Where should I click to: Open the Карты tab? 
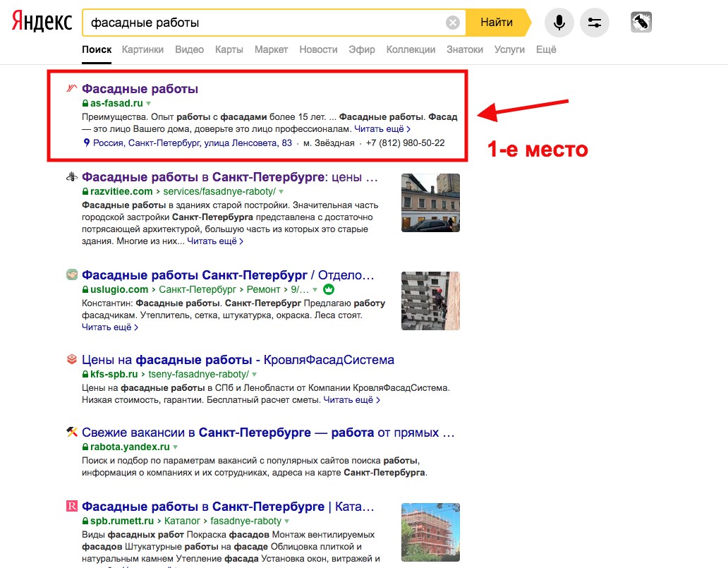tap(229, 49)
